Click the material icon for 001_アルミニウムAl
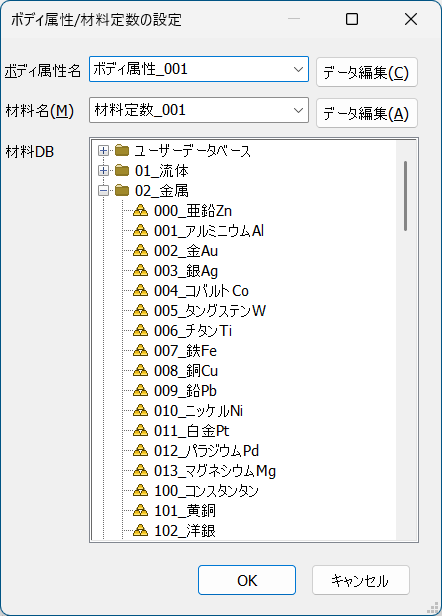 [x=140, y=231]
